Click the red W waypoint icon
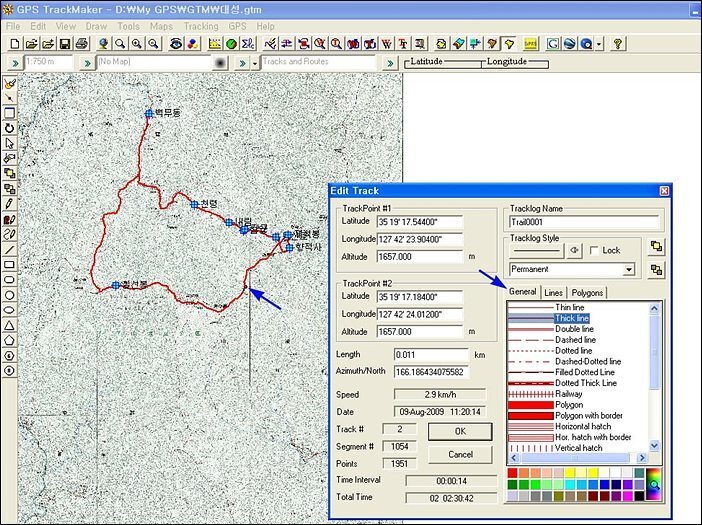This screenshot has height=525, width=702. [x=386, y=44]
